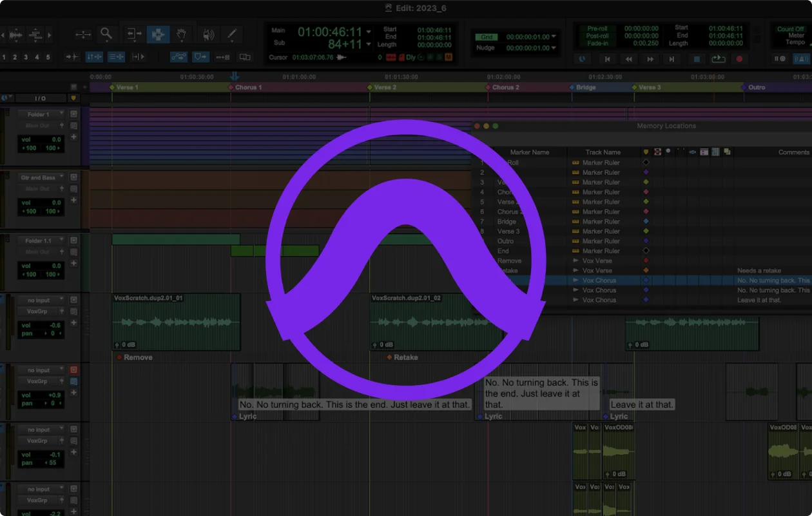The height and width of the screenshot is (516, 812).
Task: Select the Bridge row in Memory Locations
Action: [641, 221]
